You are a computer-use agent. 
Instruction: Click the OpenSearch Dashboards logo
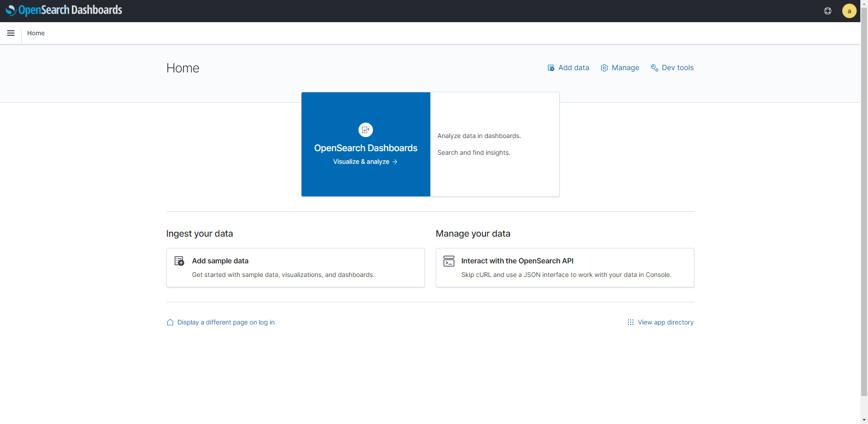[x=64, y=10]
